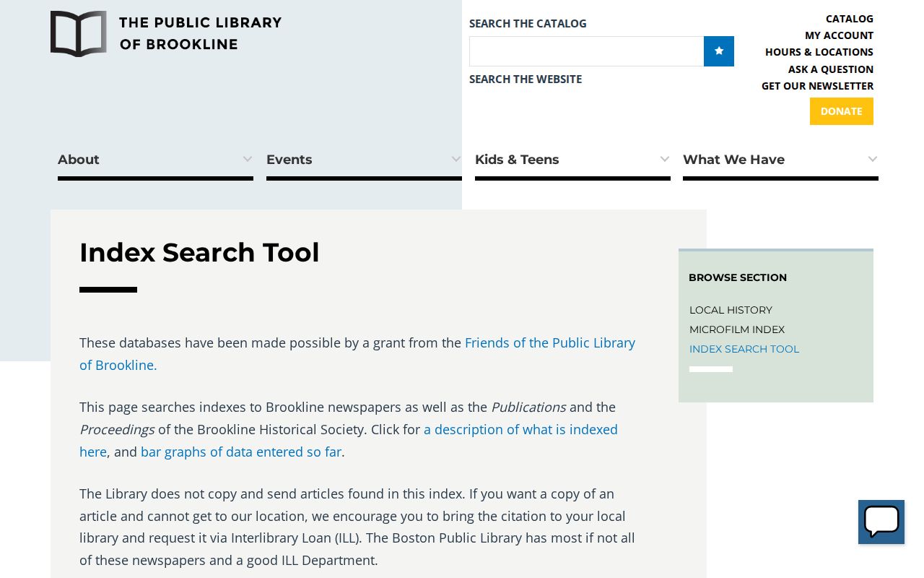The height and width of the screenshot is (578, 924).
Task: Click the yellow Donate button
Action: coord(842,111)
